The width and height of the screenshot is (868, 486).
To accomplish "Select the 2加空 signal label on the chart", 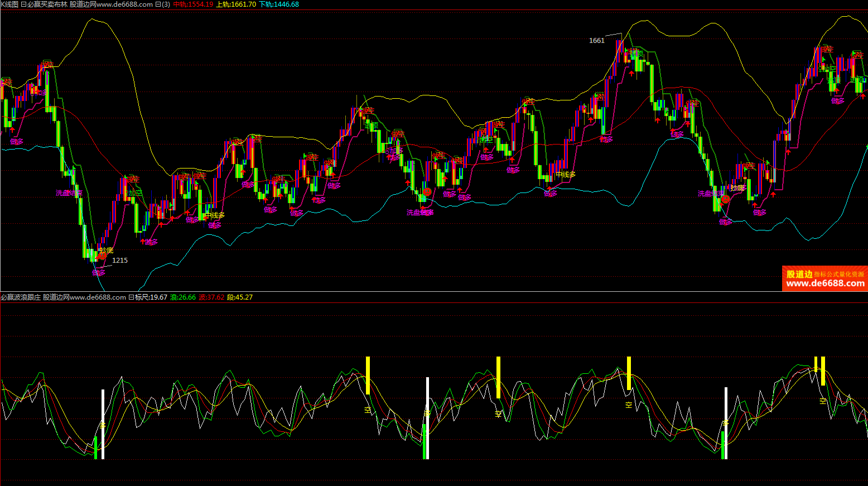I will (x=134, y=193).
